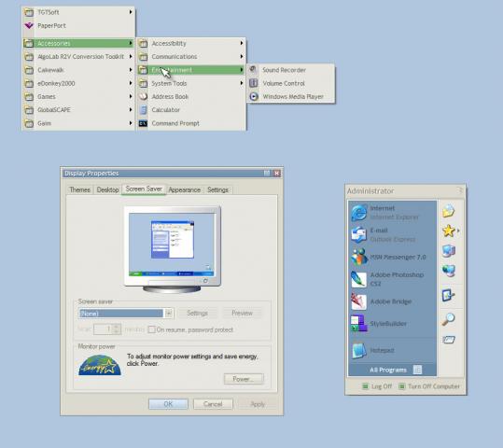Expand the Games submenu arrow
Image resolution: width=503 pixels, height=448 pixels.
pyautogui.click(x=131, y=96)
